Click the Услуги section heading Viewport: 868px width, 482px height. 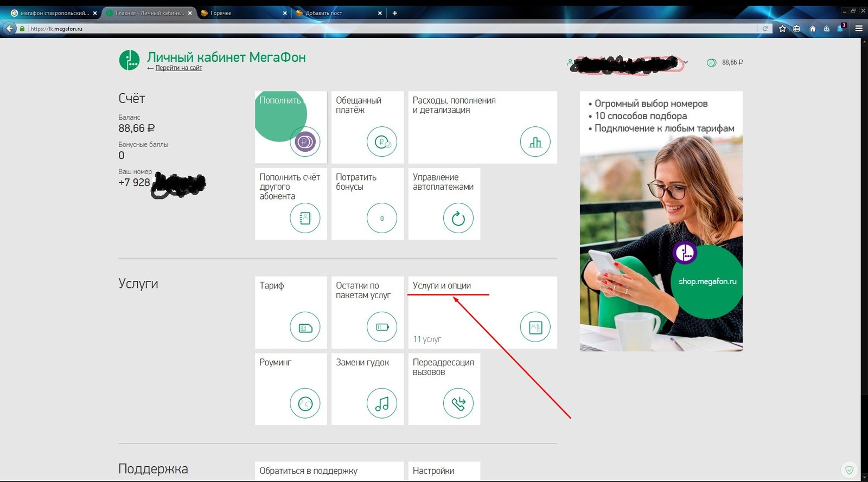pyautogui.click(x=138, y=284)
